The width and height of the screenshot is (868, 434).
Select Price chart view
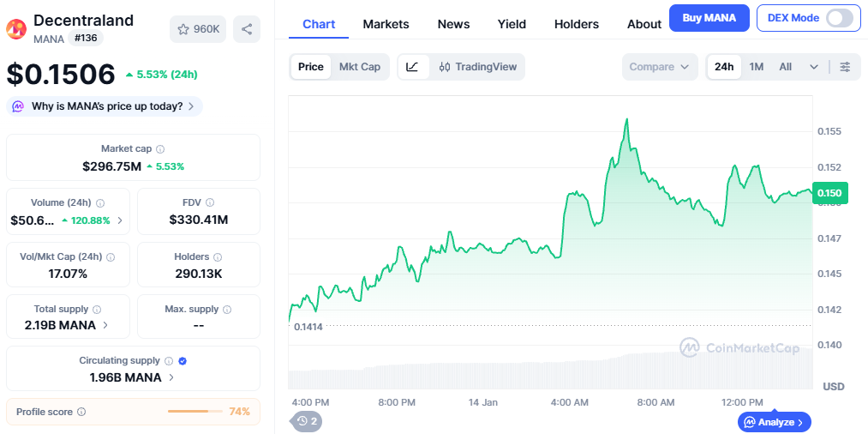point(310,67)
